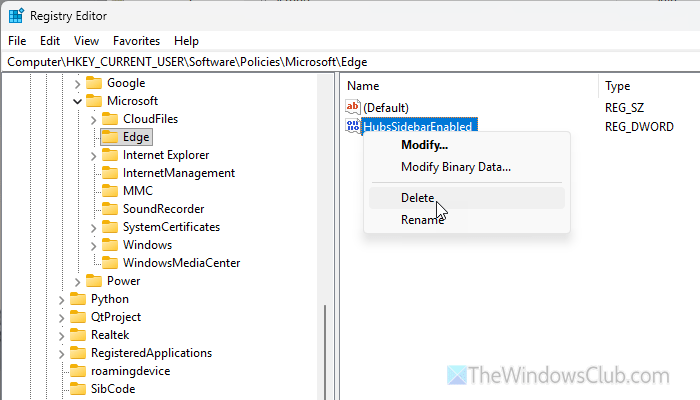Expand the Realtek key
700x400 pixels.
[x=61, y=336]
